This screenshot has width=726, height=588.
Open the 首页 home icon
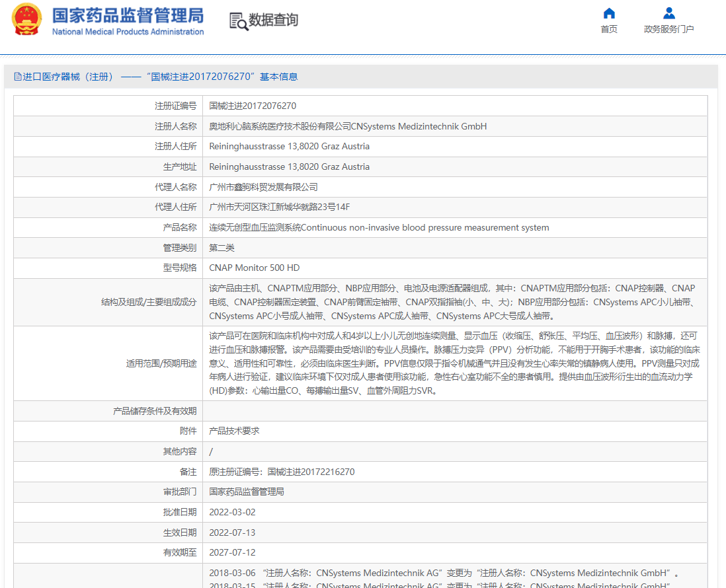click(609, 13)
